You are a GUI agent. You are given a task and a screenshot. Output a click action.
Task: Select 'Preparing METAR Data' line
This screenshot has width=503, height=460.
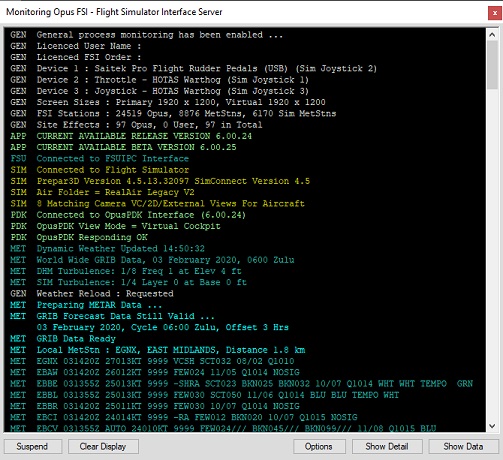[86, 305]
